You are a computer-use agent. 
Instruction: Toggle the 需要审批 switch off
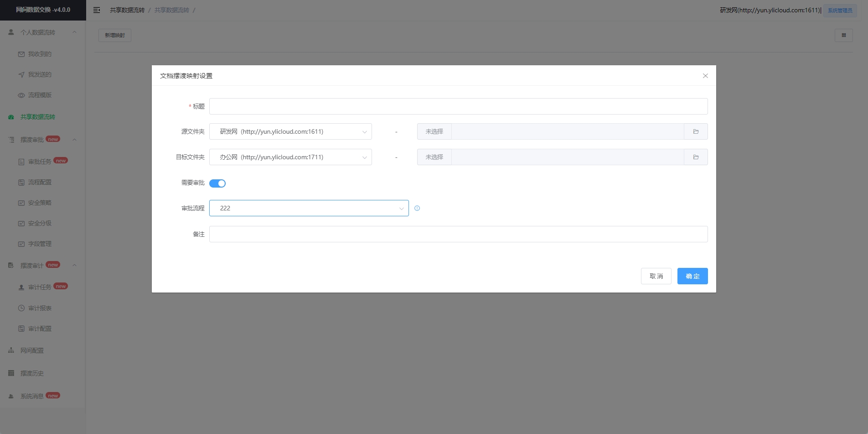pos(217,183)
